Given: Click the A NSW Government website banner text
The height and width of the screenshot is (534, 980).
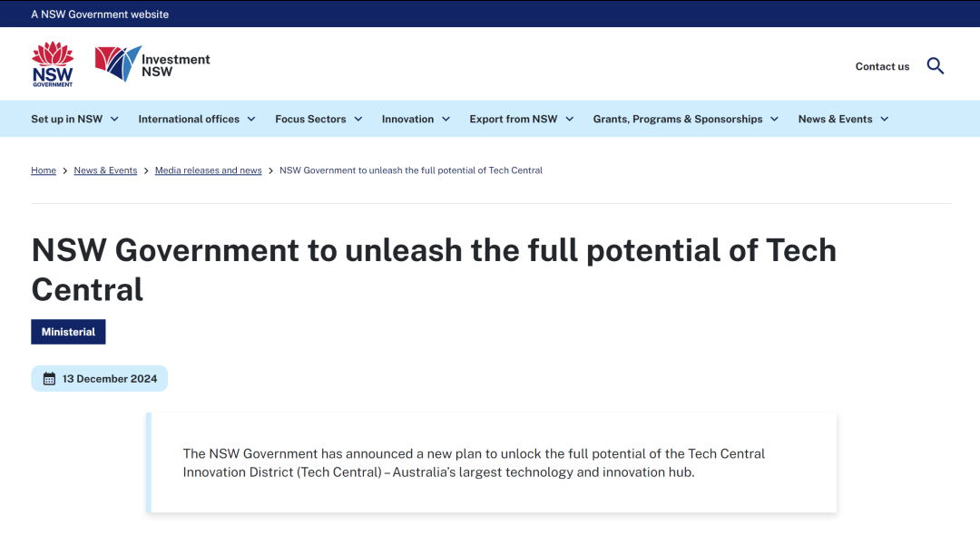Looking at the screenshot, I should 100,14.
